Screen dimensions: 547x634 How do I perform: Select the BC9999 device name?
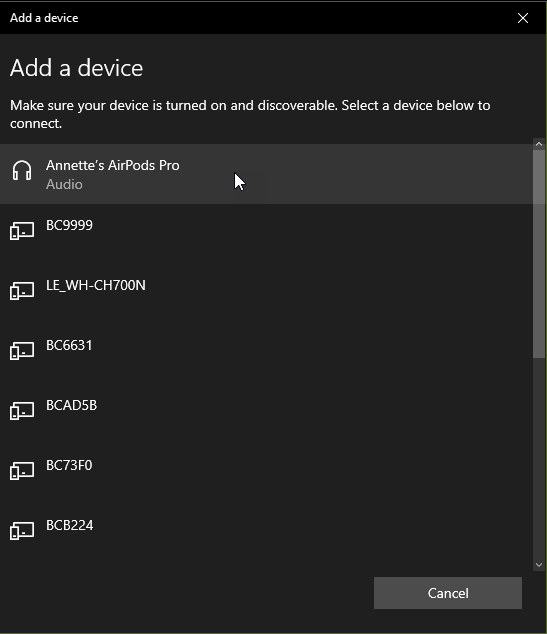69,225
